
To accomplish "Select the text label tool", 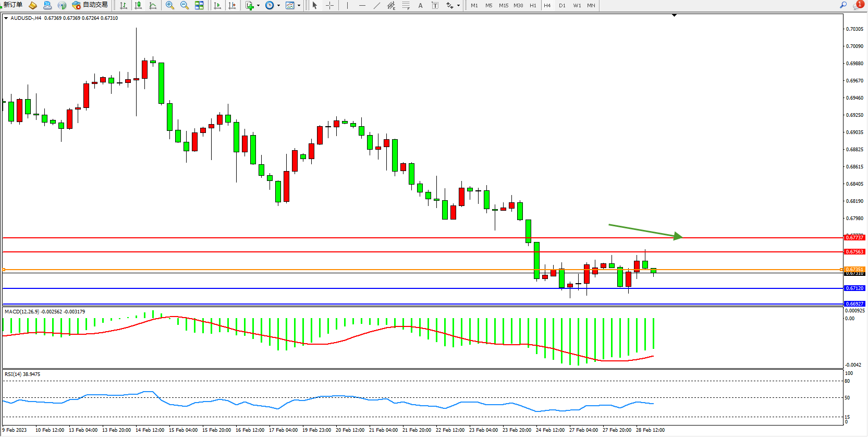I will [x=420, y=5].
